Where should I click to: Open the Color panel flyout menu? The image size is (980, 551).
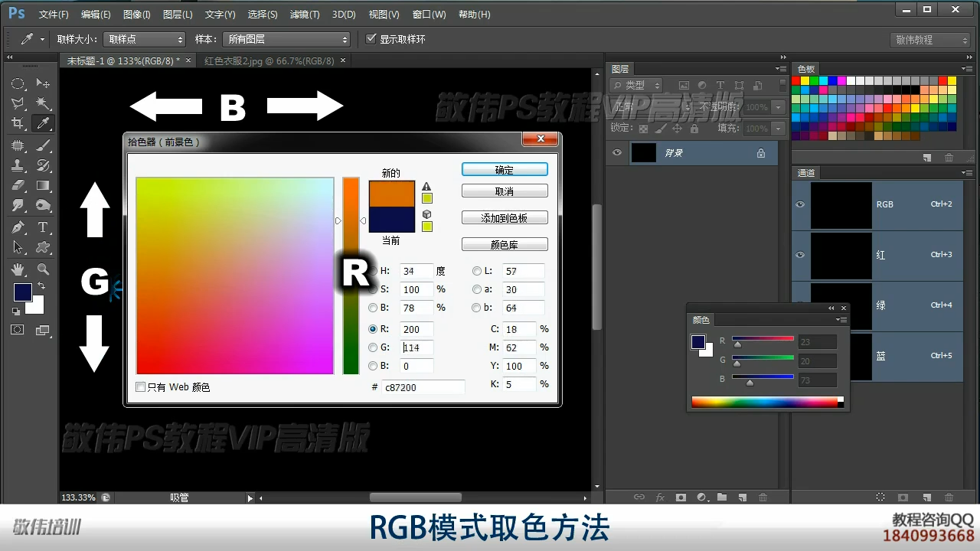coord(841,320)
